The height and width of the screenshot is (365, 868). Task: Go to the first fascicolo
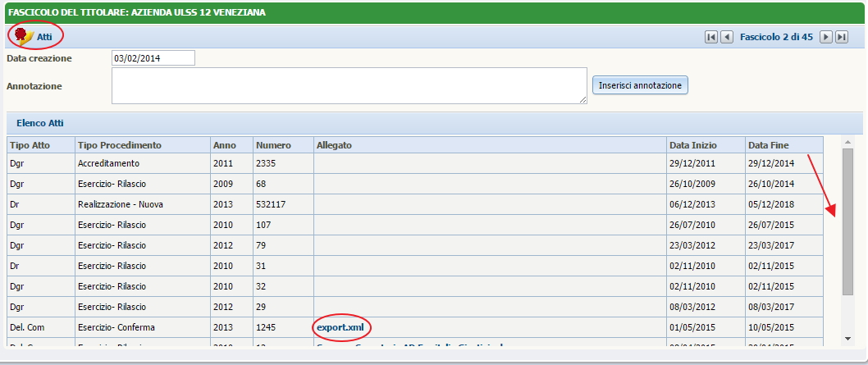(711, 37)
